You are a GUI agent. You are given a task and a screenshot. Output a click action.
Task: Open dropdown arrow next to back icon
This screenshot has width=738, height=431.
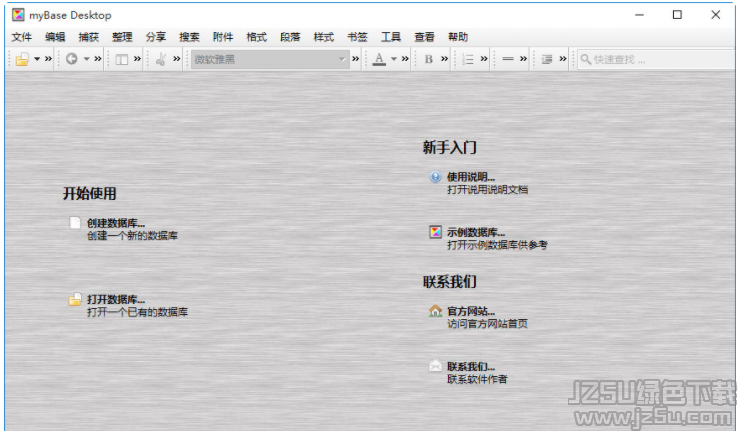[x=87, y=59]
